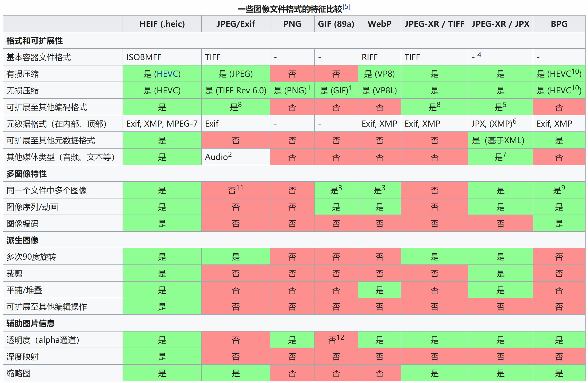Click the 是 (VP8L) lossless cell
Viewport: 588px width, 383px height.
[379, 90]
